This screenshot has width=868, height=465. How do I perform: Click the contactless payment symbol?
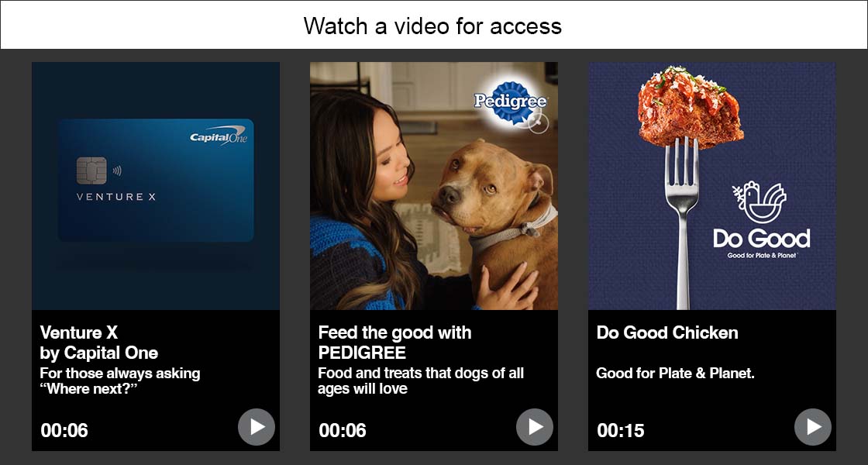click(x=117, y=171)
